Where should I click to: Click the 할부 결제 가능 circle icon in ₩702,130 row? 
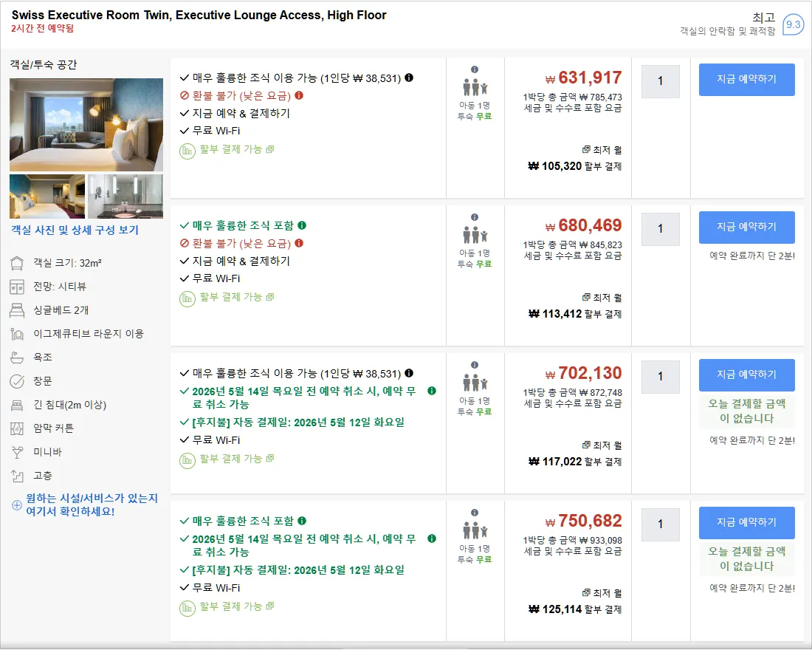click(187, 460)
